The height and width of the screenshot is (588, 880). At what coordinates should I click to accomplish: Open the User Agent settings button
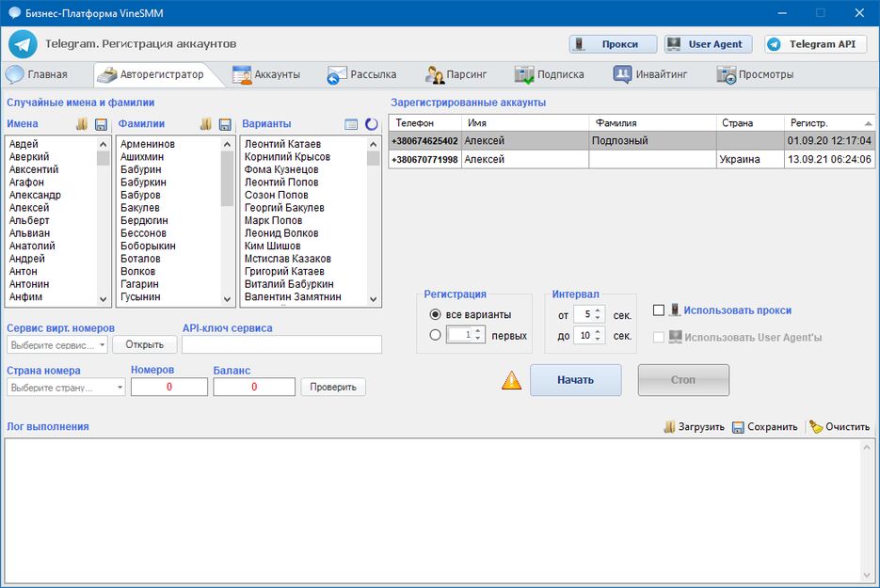pos(709,44)
